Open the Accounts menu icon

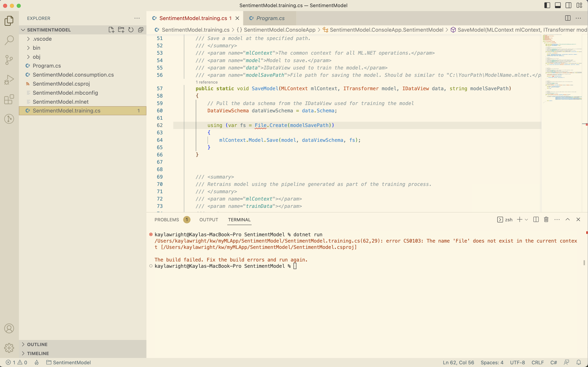tap(9, 328)
